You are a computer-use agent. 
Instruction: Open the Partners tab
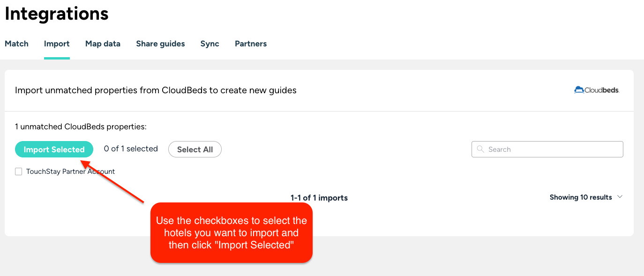pyautogui.click(x=251, y=44)
